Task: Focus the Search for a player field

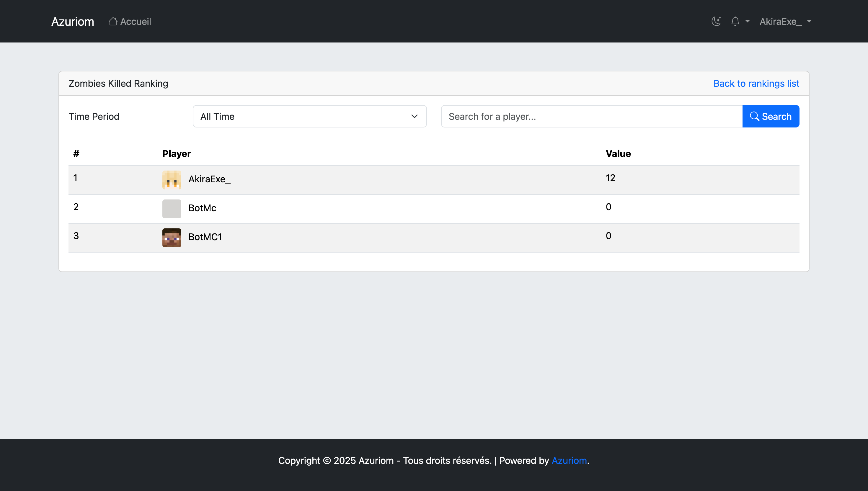Action: 592,116
